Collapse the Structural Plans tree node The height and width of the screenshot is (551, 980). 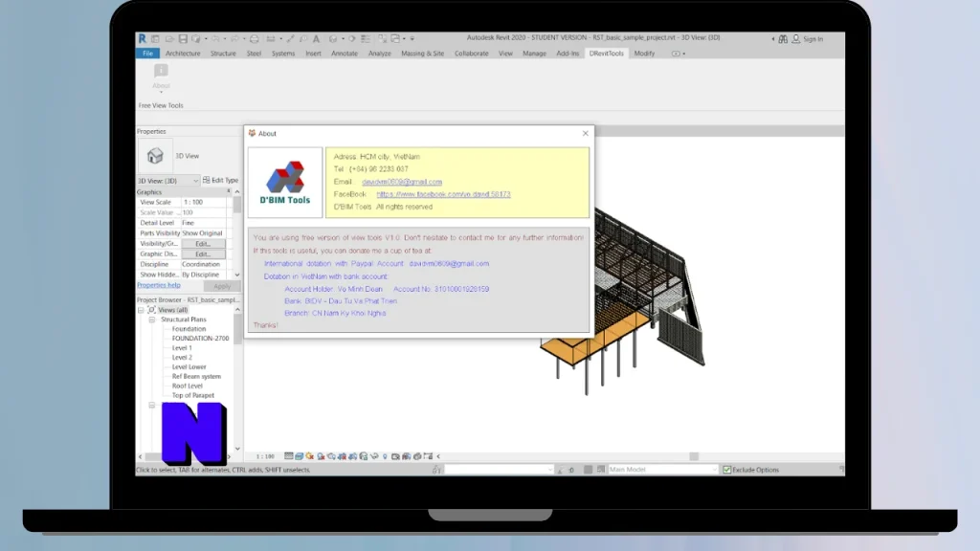click(152, 320)
